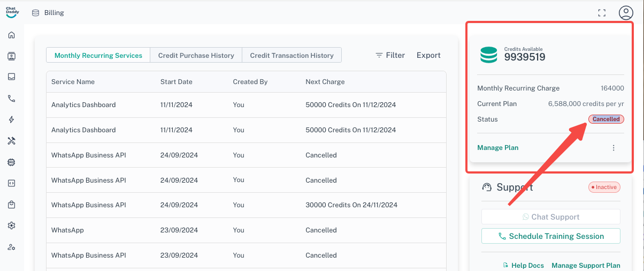The width and height of the screenshot is (644, 271).
Task: Open the Contacts icon in the sidebar
Action: [11, 56]
